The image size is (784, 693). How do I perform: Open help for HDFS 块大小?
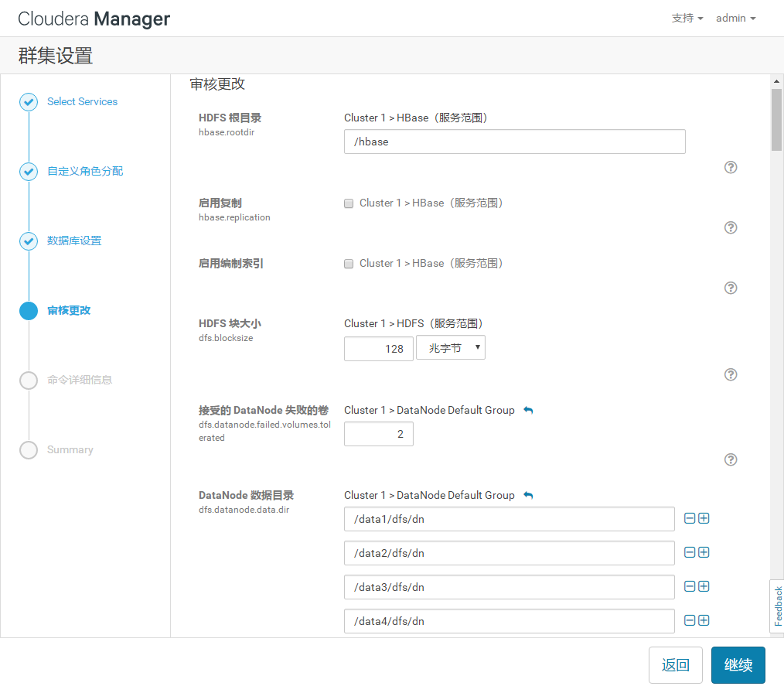pyautogui.click(x=730, y=374)
